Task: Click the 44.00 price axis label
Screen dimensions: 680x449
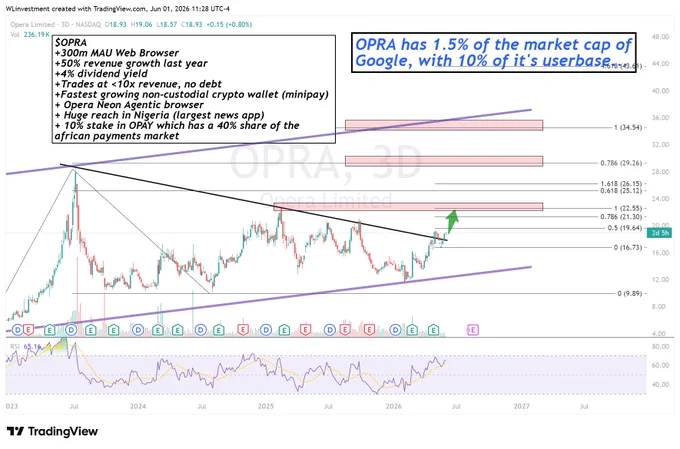Action: tap(660, 64)
